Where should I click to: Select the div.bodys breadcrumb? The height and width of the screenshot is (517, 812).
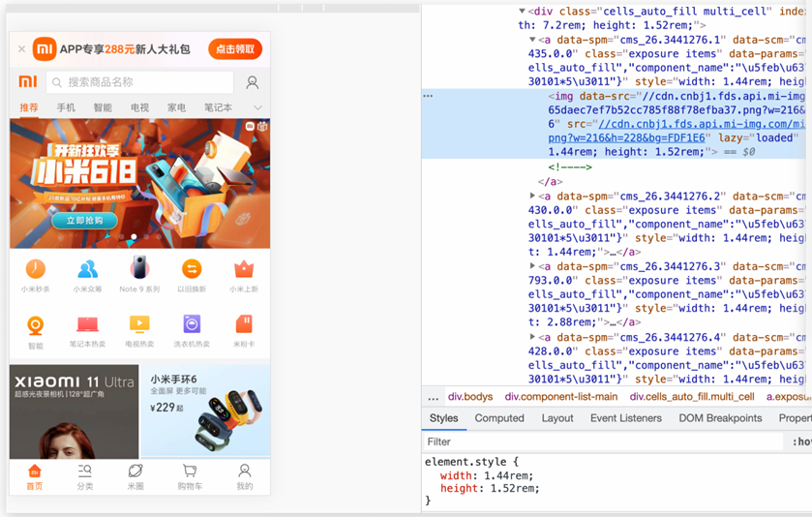[470, 397]
